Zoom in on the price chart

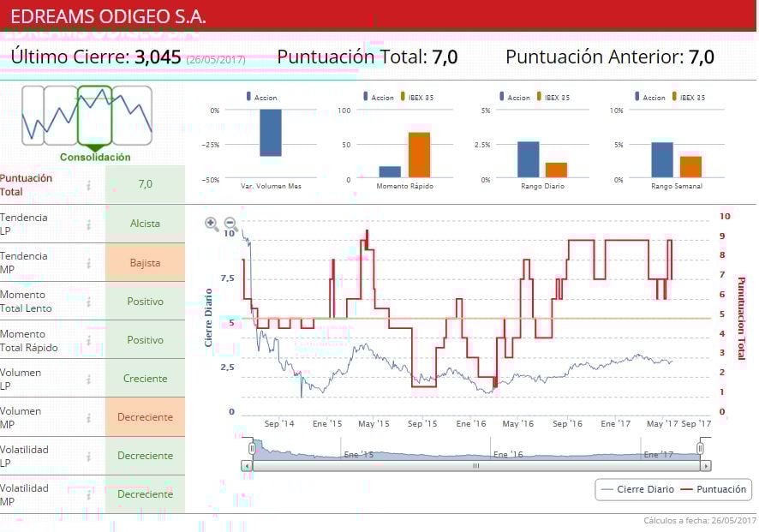click(211, 223)
